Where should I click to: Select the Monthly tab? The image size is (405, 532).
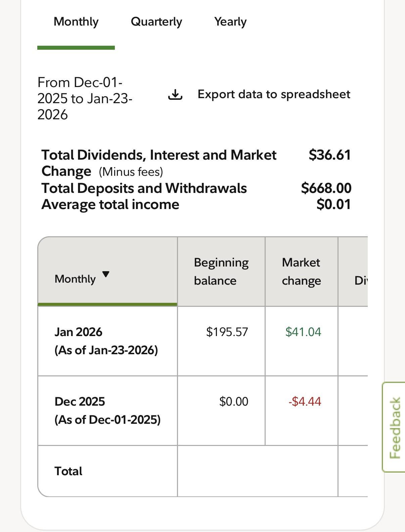point(76,22)
